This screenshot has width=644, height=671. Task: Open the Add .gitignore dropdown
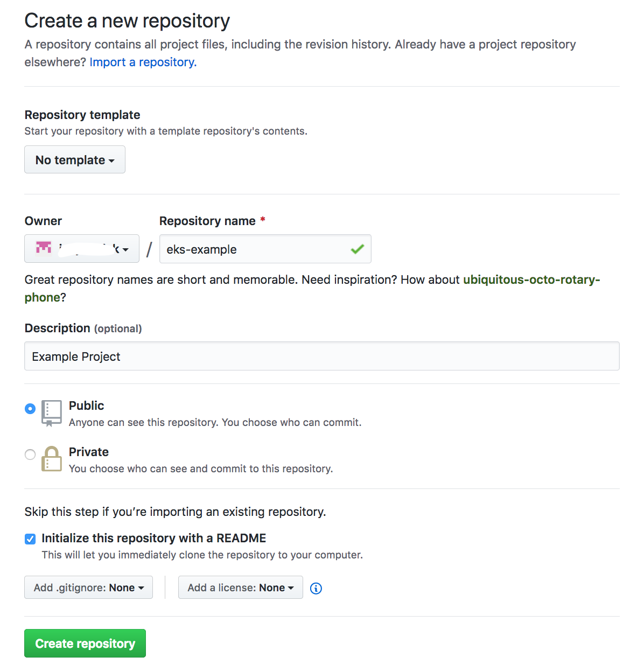click(88, 587)
